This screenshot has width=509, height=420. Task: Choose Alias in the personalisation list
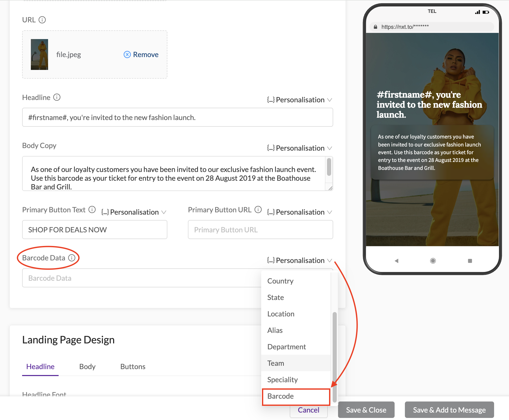click(x=296, y=330)
